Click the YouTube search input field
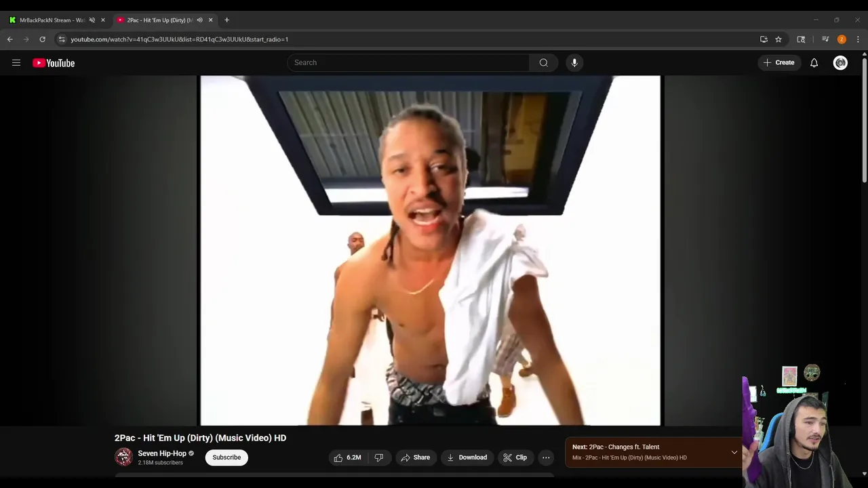This screenshot has height=488, width=868. point(408,62)
